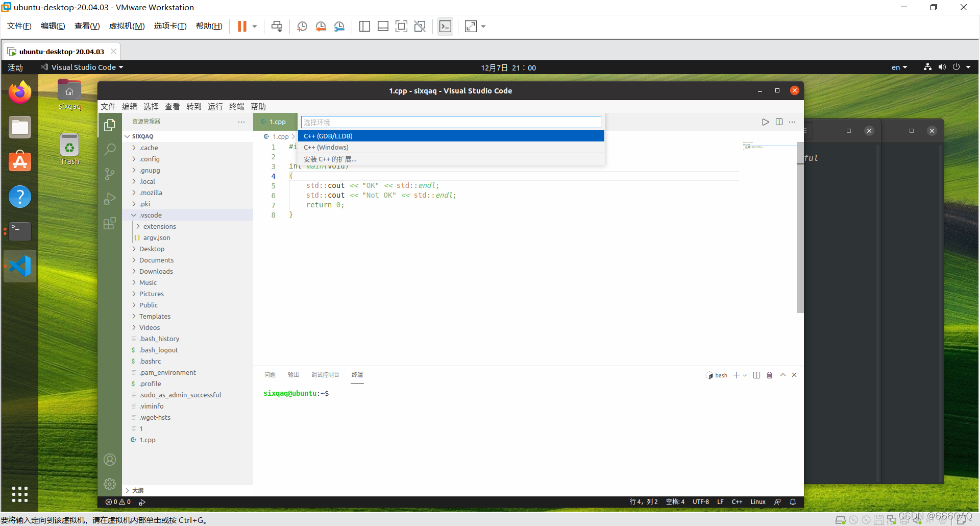Open the Run and Debug view
The height and width of the screenshot is (526, 980).
[x=110, y=199]
